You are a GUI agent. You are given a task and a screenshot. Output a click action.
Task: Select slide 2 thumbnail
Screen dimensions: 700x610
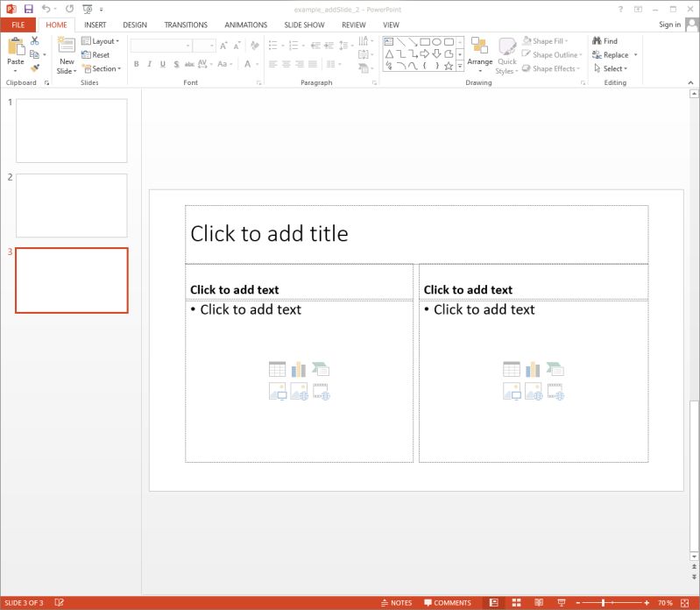[x=72, y=205]
